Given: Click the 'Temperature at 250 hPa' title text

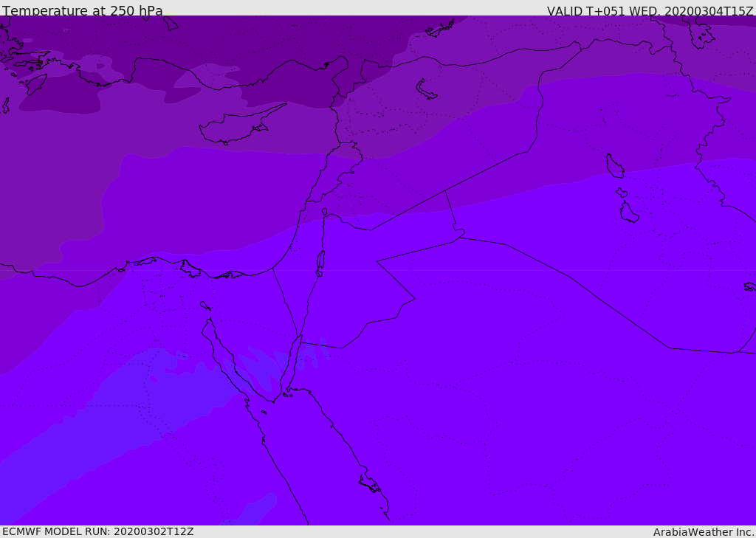Looking at the screenshot, I should [83, 10].
